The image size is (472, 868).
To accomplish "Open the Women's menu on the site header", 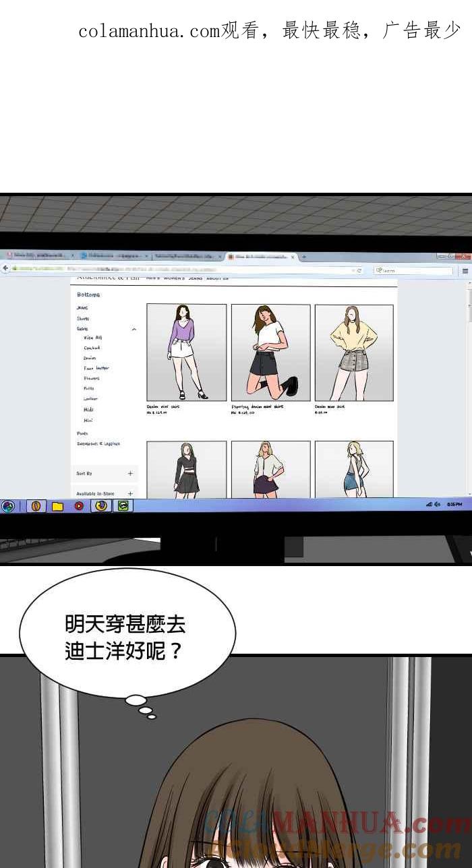I will (174, 278).
